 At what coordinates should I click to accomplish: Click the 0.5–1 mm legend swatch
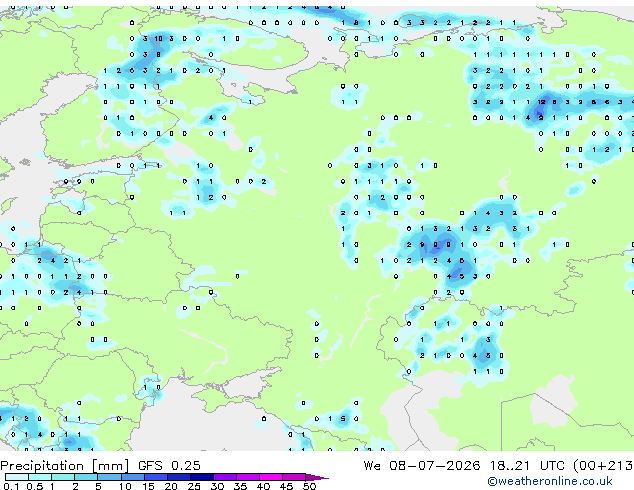pyautogui.click(x=40, y=477)
